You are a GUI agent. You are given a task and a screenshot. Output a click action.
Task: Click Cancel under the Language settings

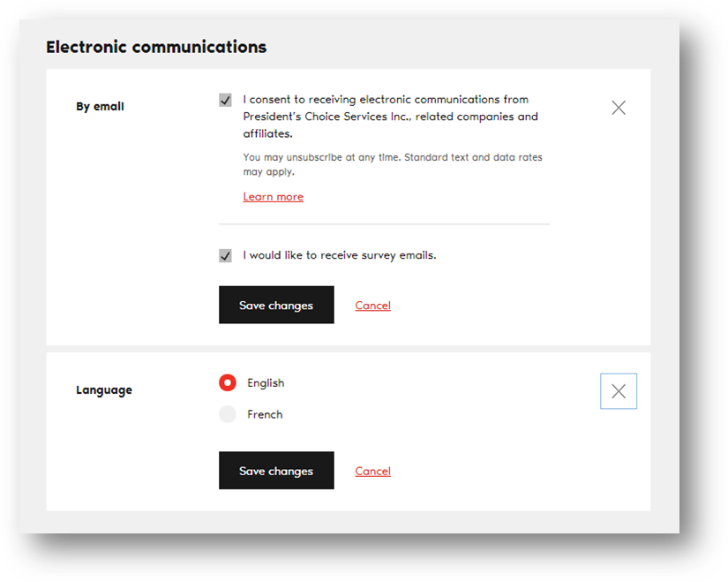pyautogui.click(x=372, y=471)
